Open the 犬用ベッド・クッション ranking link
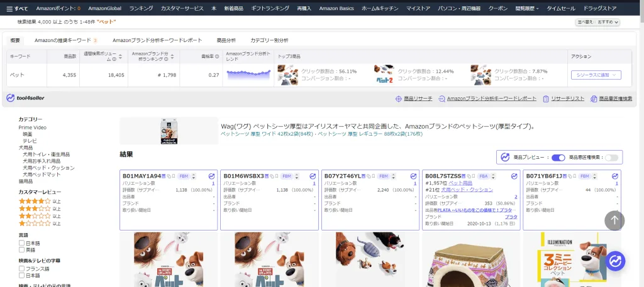 [467, 190]
